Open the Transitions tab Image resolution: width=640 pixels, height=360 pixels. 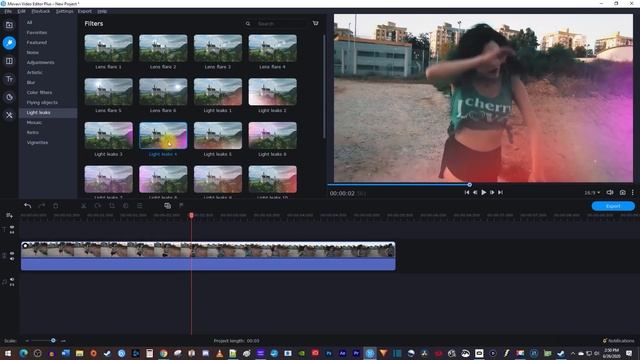pos(9,61)
